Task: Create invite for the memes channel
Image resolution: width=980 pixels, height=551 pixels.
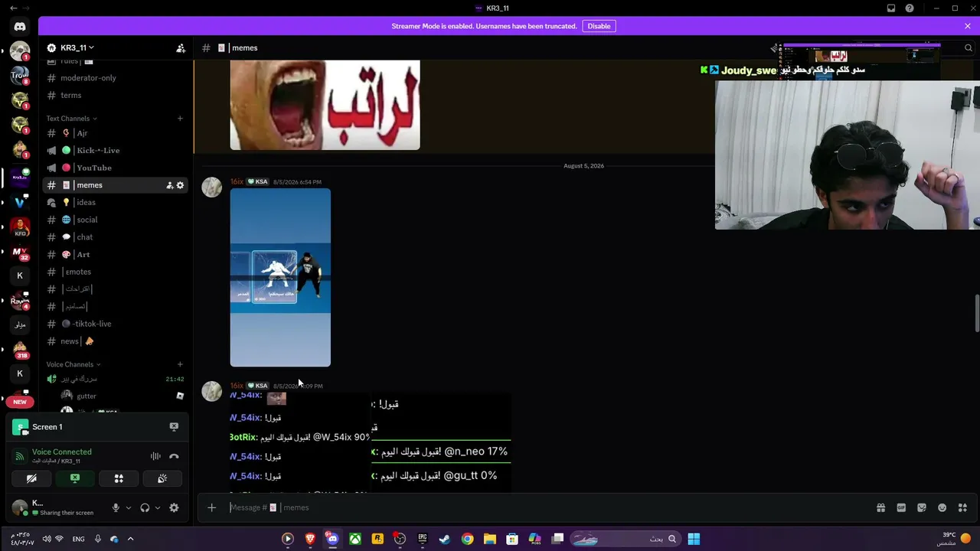Action: (x=169, y=185)
